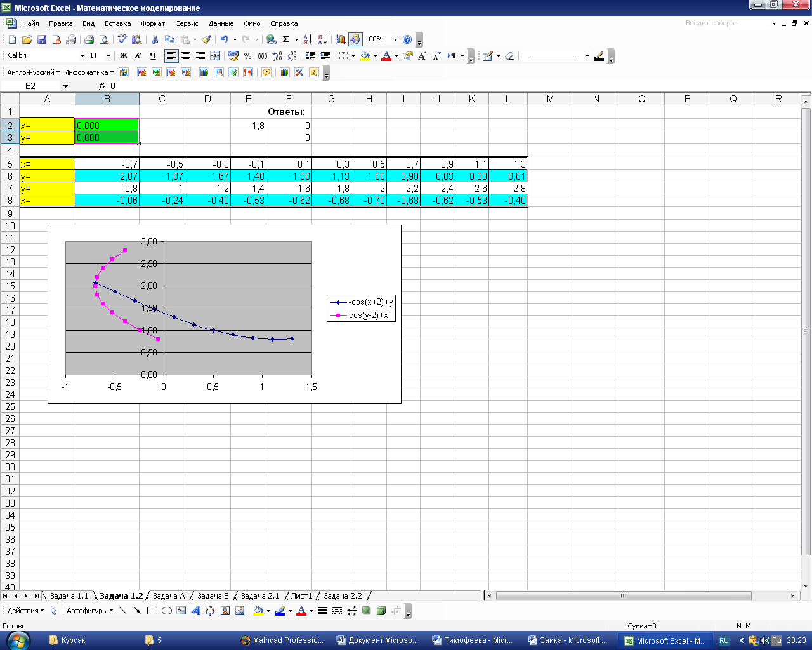
Task: Cut selection with the scissors icon
Action: point(155,39)
